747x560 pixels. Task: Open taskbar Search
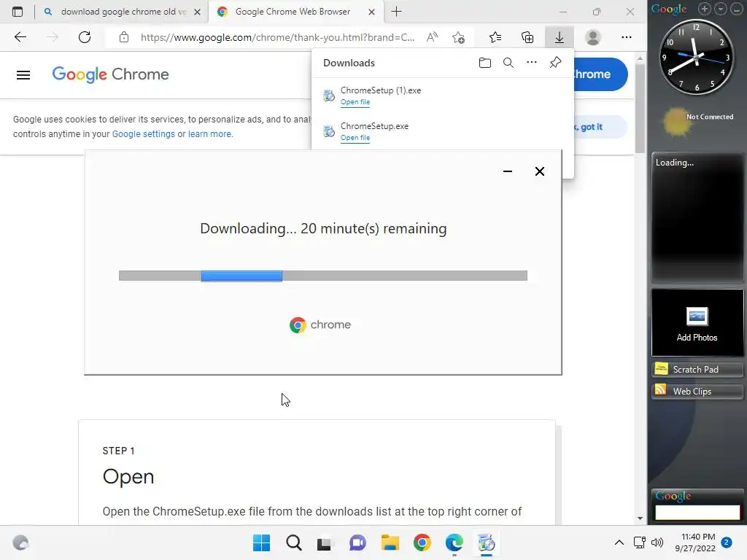coord(293,542)
